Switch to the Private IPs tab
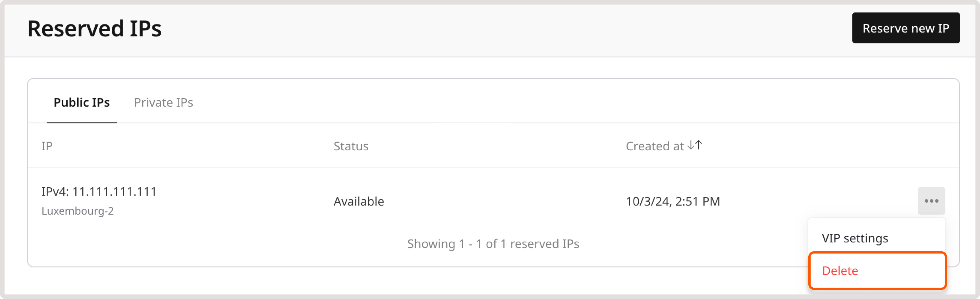 point(164,102)
